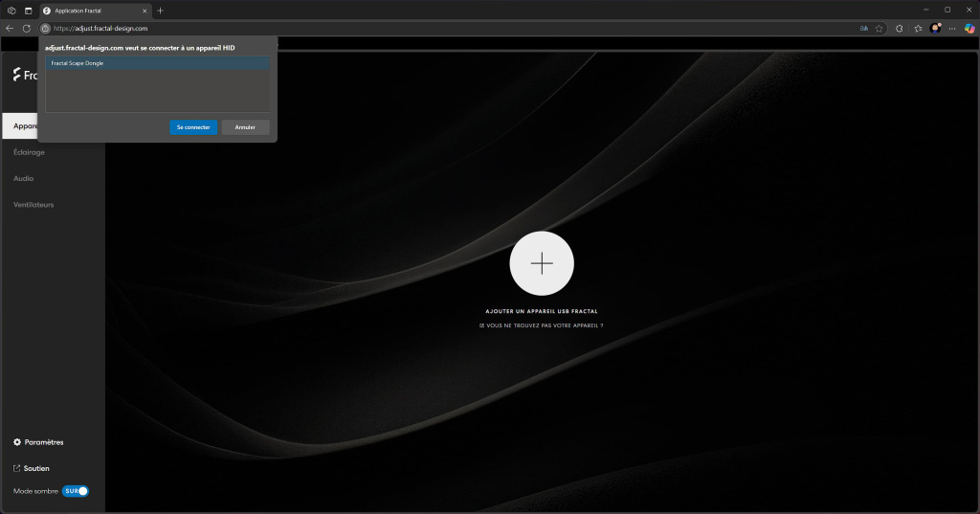Open the browser settings ellipsis menu

pyautogui.click(x=953, y=29)
